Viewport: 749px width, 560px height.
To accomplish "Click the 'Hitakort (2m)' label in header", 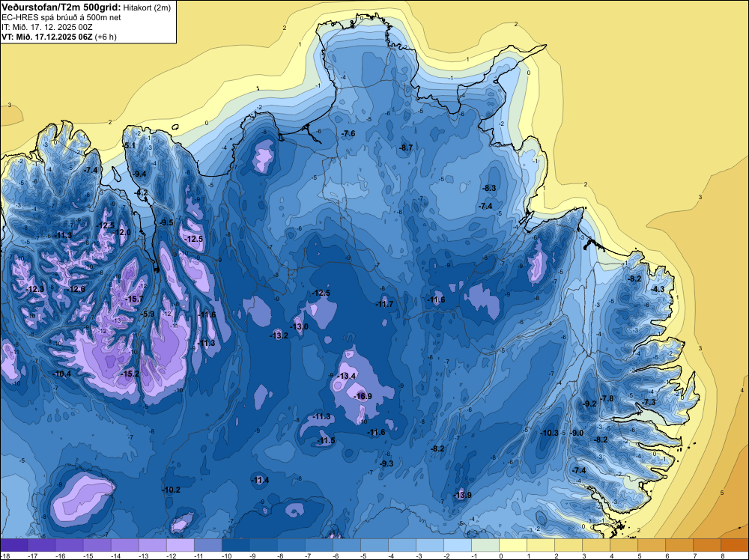I will coord(147,7).
